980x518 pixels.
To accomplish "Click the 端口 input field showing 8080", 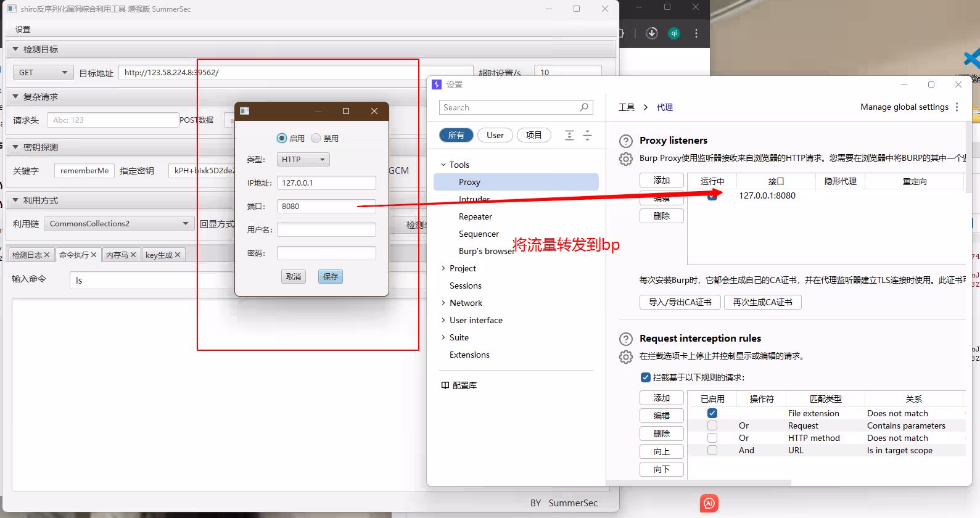I will click(326, 207).
